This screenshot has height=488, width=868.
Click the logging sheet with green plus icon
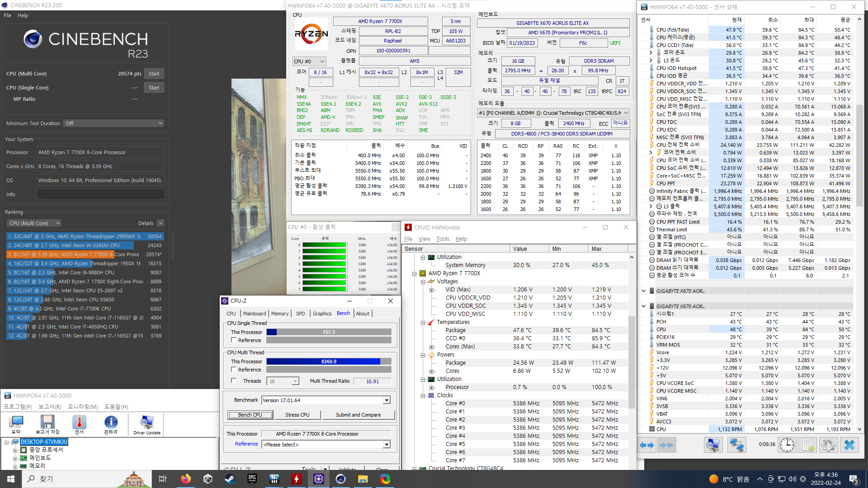[808, 445]
